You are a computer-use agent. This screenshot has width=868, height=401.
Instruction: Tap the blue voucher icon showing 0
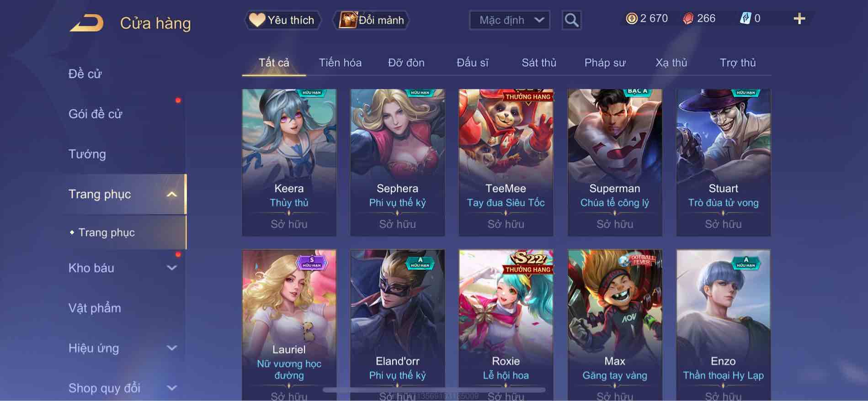point(745,18)
